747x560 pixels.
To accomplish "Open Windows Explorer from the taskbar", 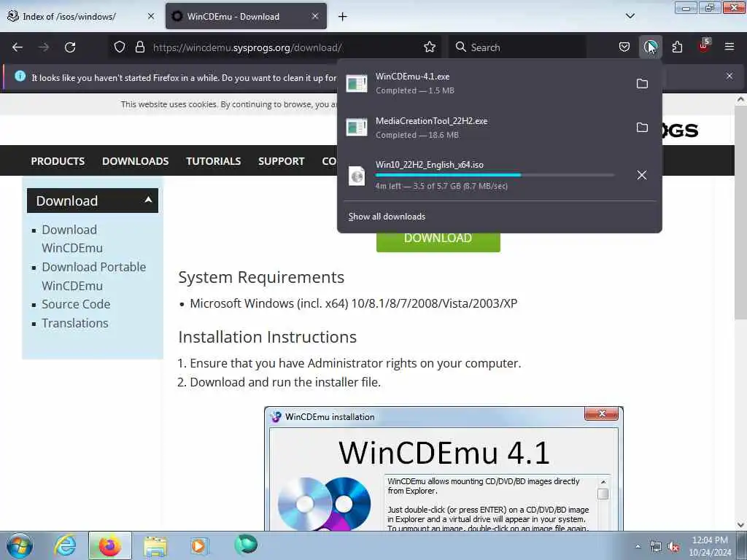I will pos(155,545).
